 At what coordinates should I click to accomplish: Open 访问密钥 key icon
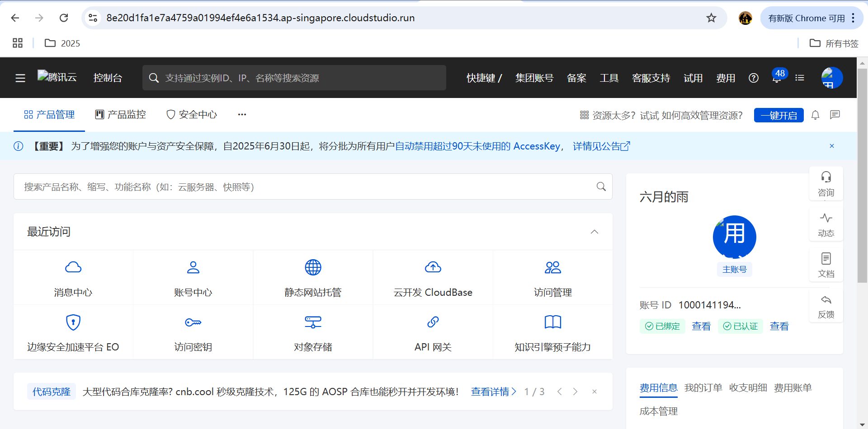[193, 322]
